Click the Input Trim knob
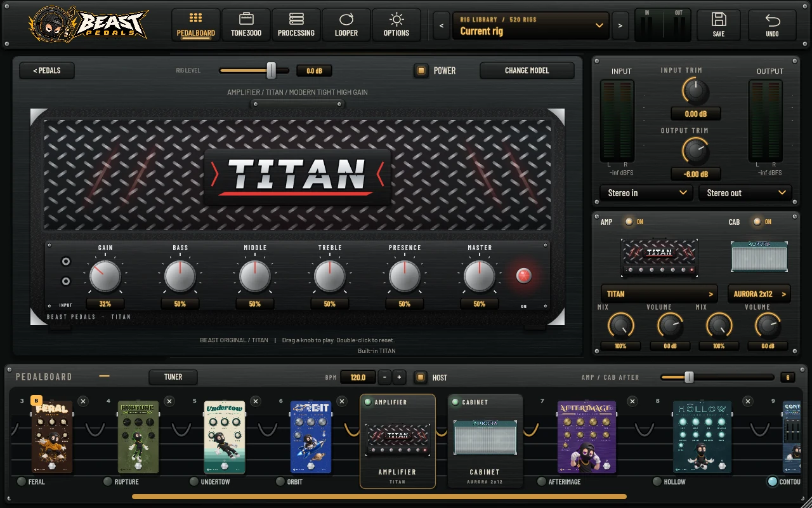The image size is (812, 508). [696, 91]
